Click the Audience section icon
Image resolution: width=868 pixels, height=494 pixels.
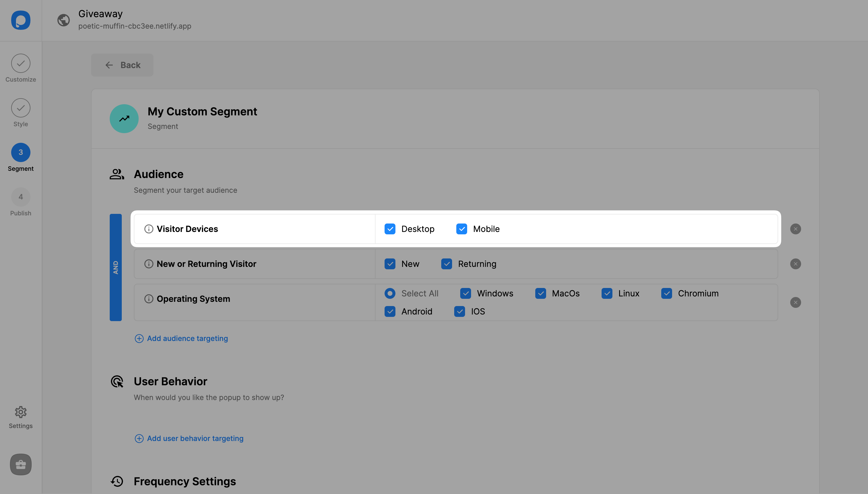tap(117, 174)
